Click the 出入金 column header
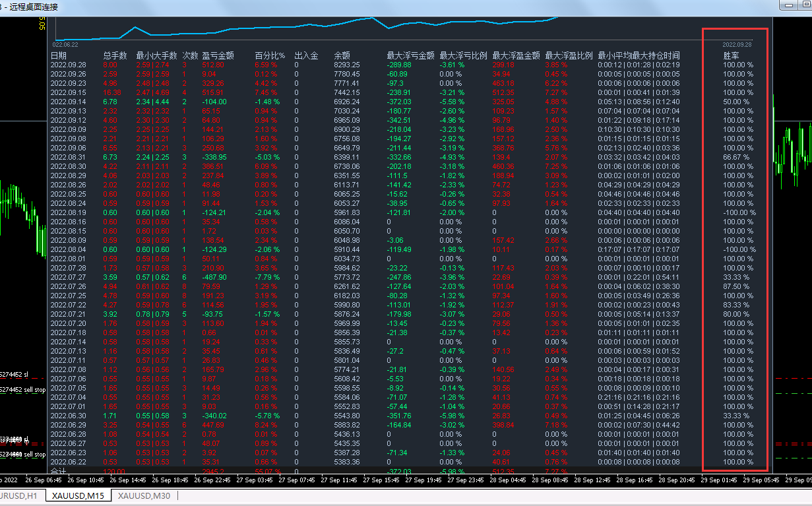 [306, 55]
